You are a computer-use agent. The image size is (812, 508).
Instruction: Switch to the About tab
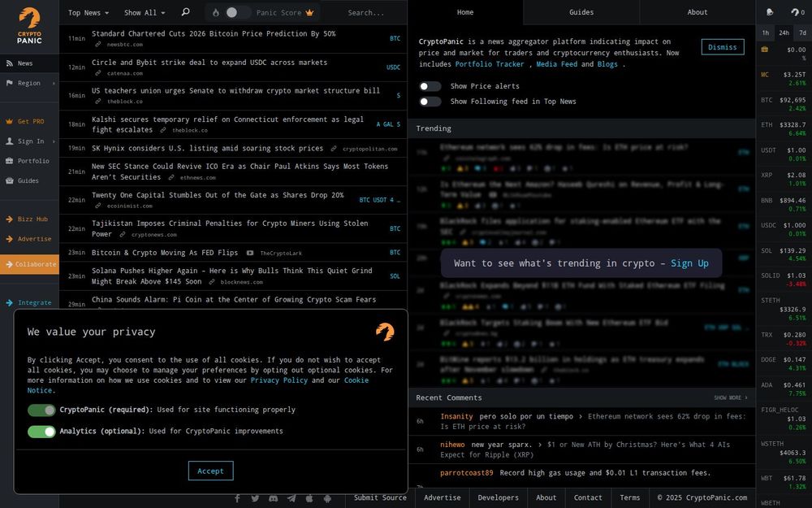(x=698, y=12)
